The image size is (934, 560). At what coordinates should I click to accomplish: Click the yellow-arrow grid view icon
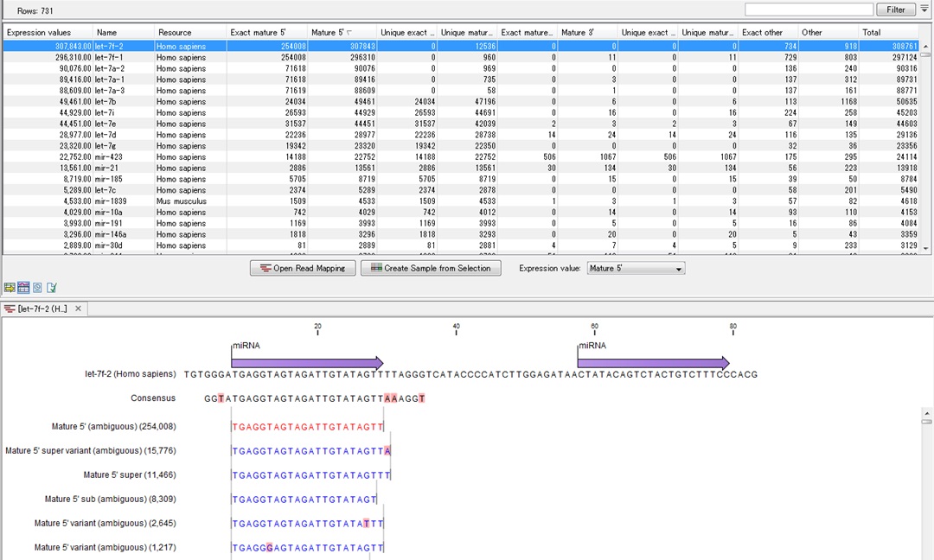click(10, 288)
